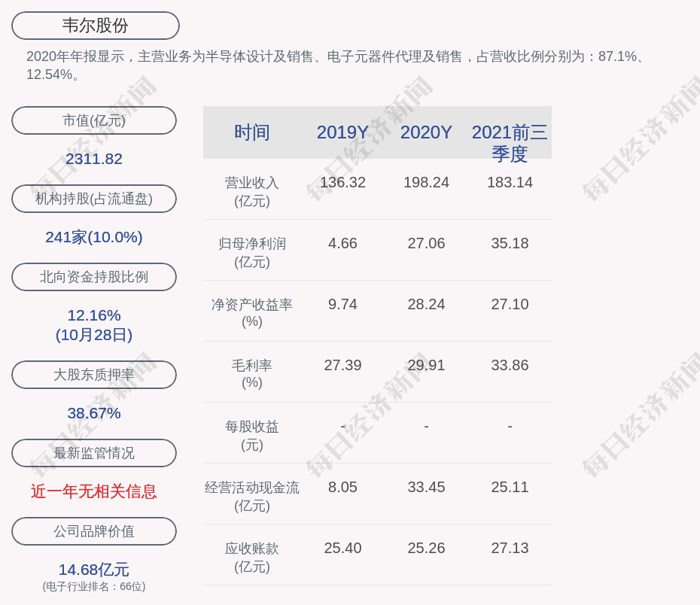Click the red text 近一年无相关信息

[x=94, y=491]
